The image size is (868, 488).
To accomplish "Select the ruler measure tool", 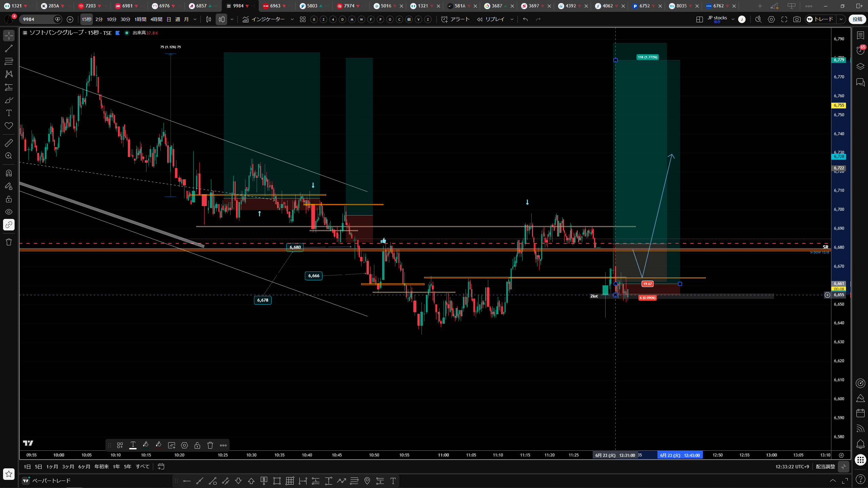I will coord(9,143).
